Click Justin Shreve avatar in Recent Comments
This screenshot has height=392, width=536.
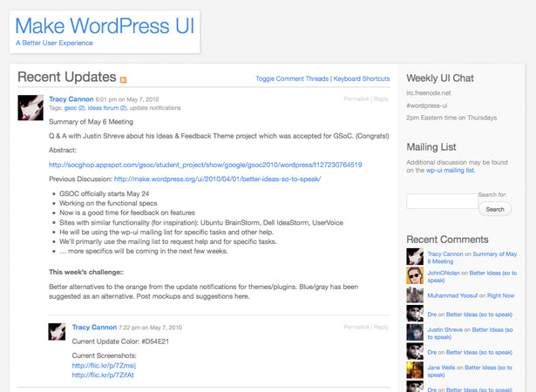pyautogui.click(x=415, y=332)
